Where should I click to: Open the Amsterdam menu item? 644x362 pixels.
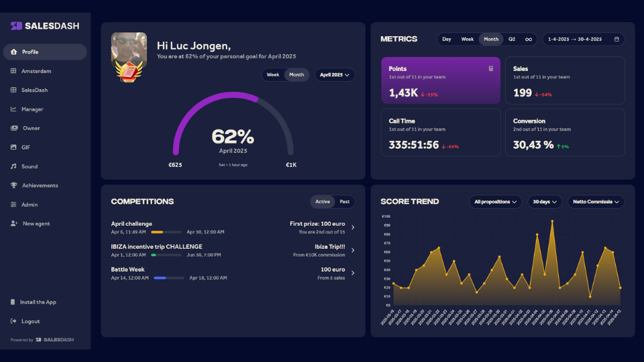point(45,71)
